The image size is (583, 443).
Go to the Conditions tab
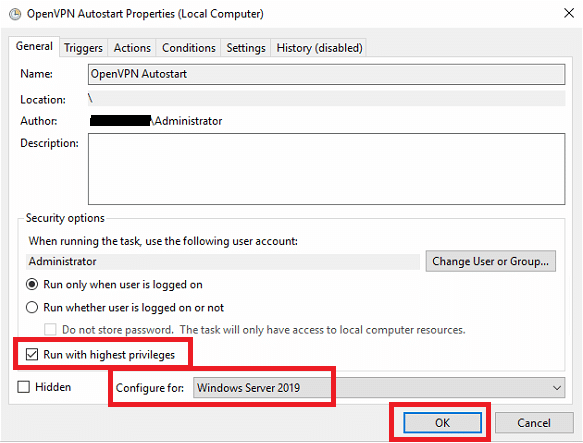coord(189,48)
